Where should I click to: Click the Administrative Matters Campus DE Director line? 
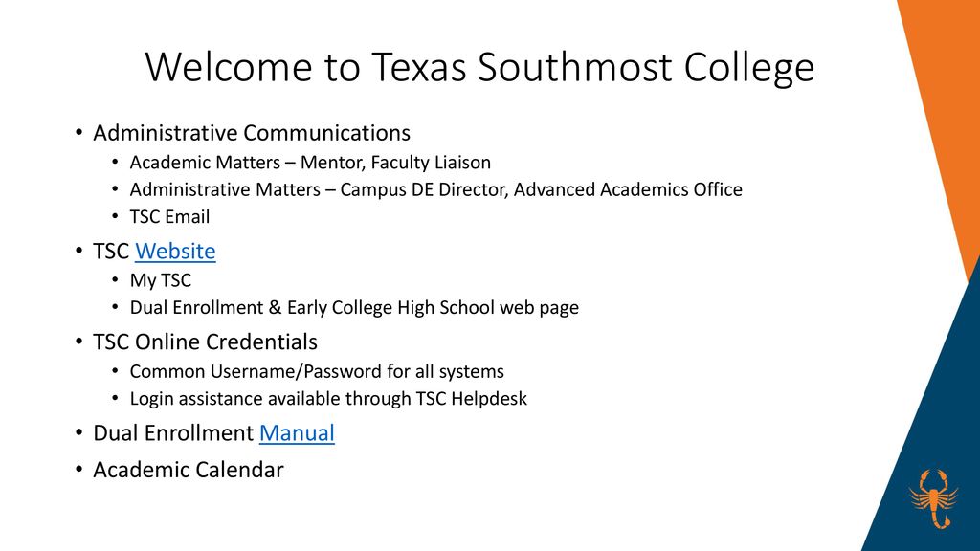[x=435, y=189]
